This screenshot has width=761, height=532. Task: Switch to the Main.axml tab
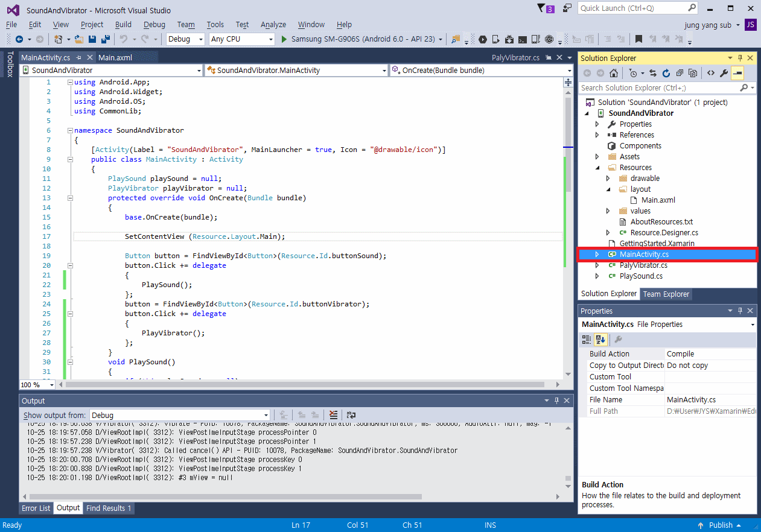pyautogui.click(x=115, y=58)
